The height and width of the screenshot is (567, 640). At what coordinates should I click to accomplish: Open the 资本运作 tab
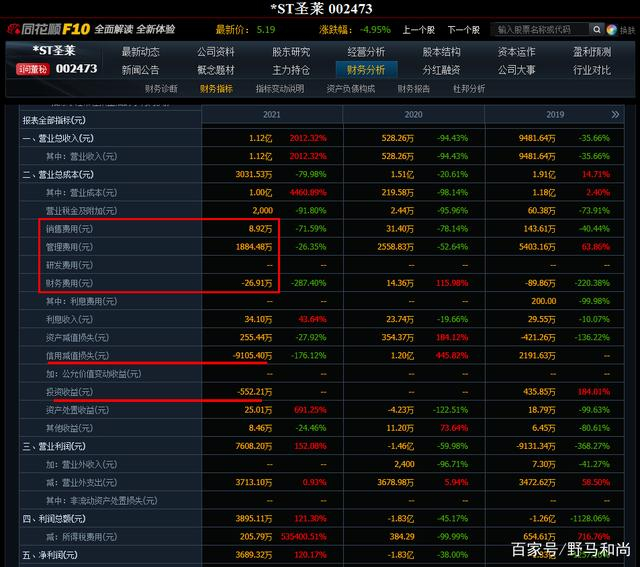(x=516, y=52)
